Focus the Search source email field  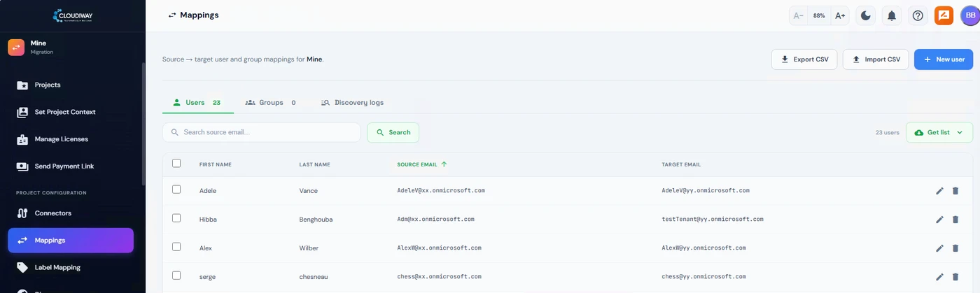point(261,132)
